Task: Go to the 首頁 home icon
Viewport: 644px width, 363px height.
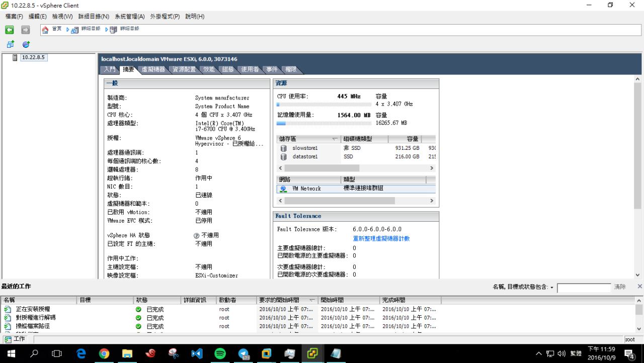Action: 45,30
